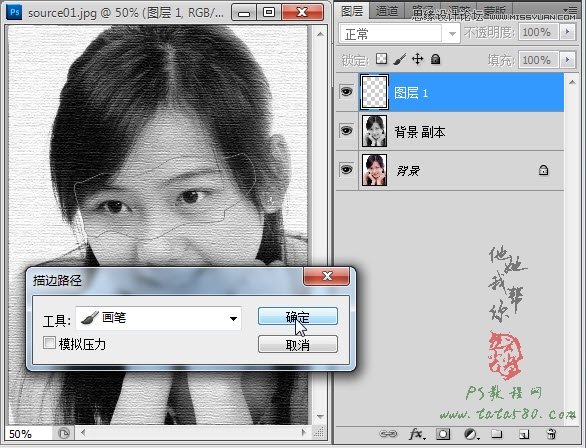Click the status bar info icon beside 50%

[x=64, y=433]
